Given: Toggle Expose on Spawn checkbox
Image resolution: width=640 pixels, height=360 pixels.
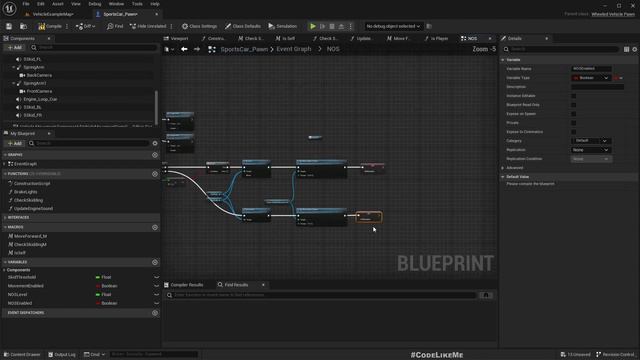Looking at the screenshot, I should 573,114.
